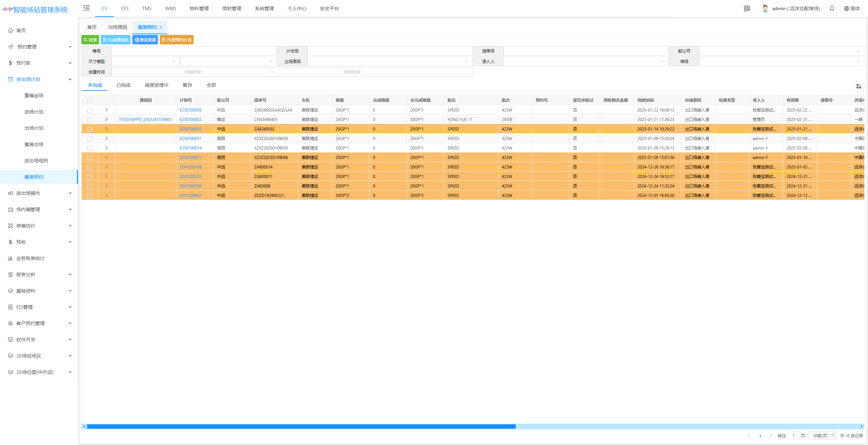The image size is (868, 445).
Task: Click the 箱号 input field
Action: coord(194,51)
